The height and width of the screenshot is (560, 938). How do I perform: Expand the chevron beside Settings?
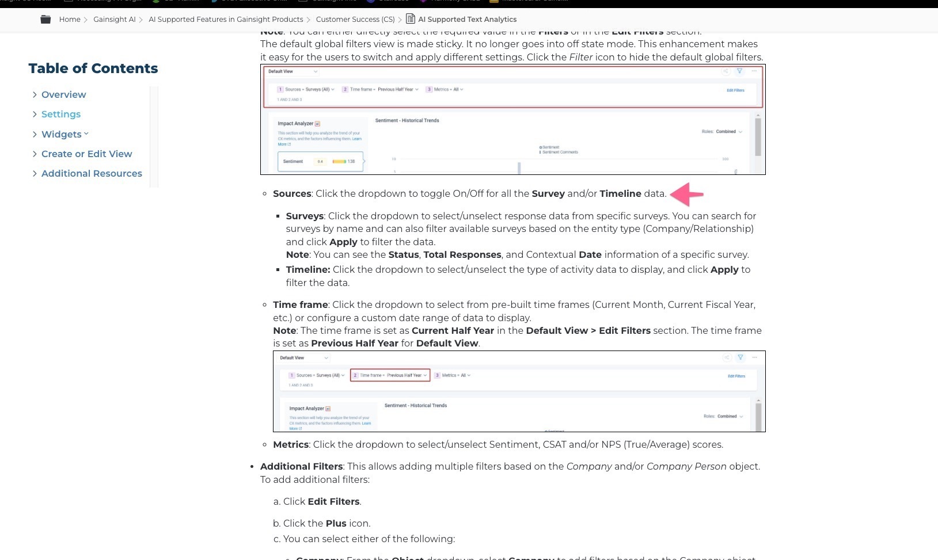point(35,114)
